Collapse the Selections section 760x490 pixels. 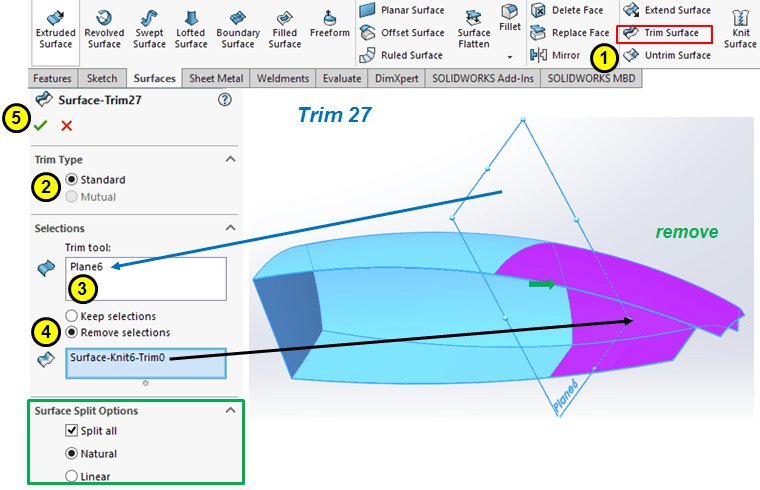230,229
